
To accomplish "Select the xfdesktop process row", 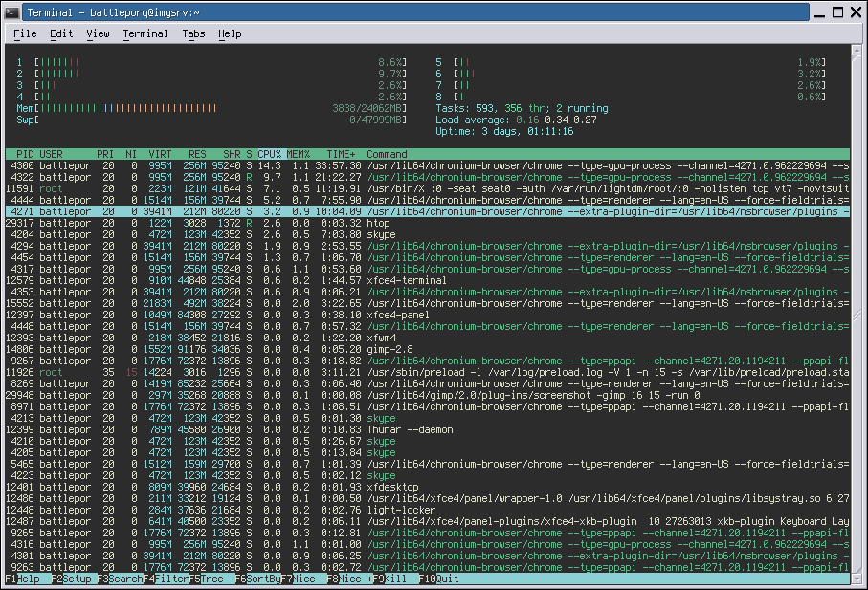I will pyautogui.click(x=428, y=487).
